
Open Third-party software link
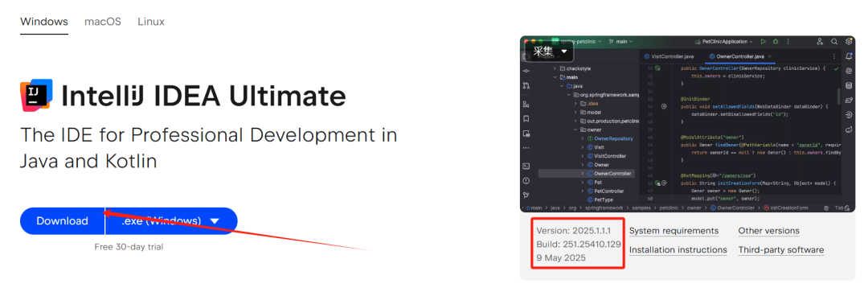point(780,250)
